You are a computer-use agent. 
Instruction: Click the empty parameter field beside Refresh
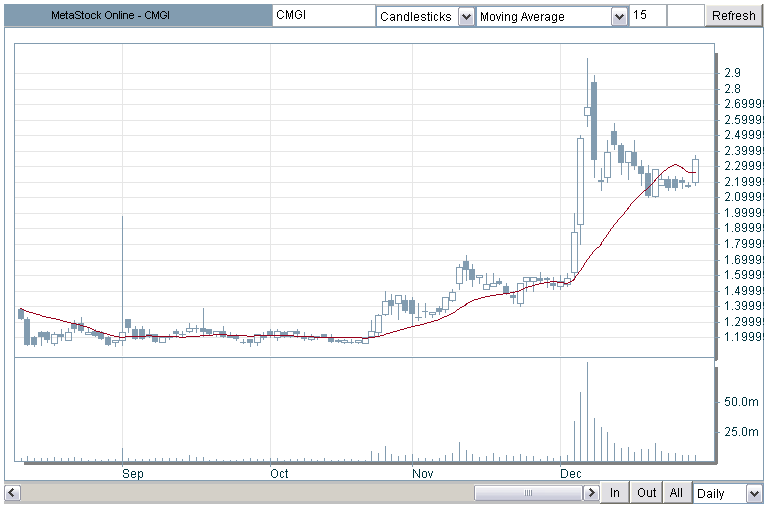[x=686, y=15]
